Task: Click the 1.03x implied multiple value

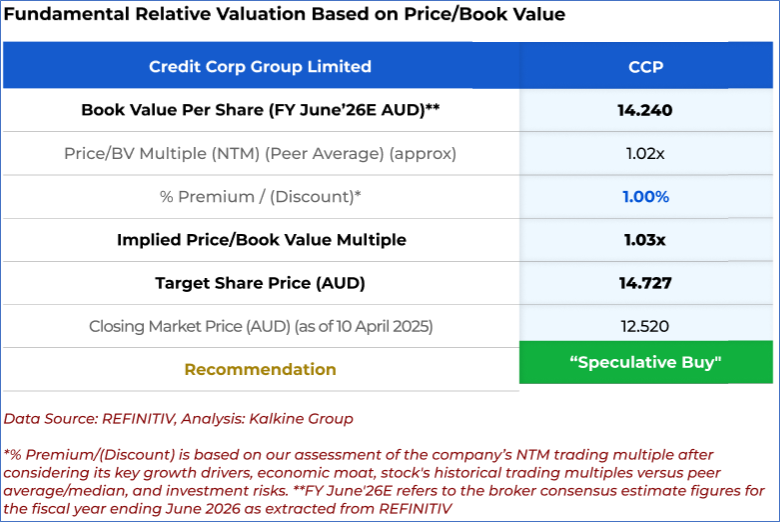Action: (x=645, y=240)
